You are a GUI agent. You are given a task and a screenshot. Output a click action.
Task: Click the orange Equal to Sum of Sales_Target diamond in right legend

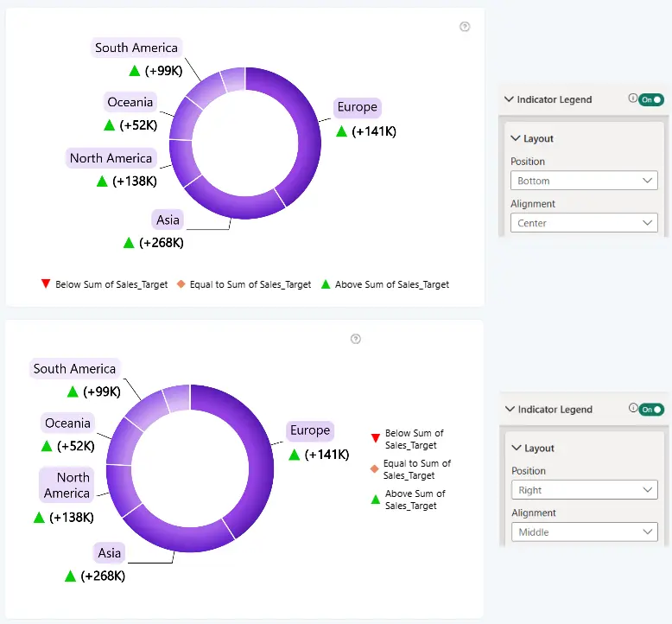[x=374, y=469]
